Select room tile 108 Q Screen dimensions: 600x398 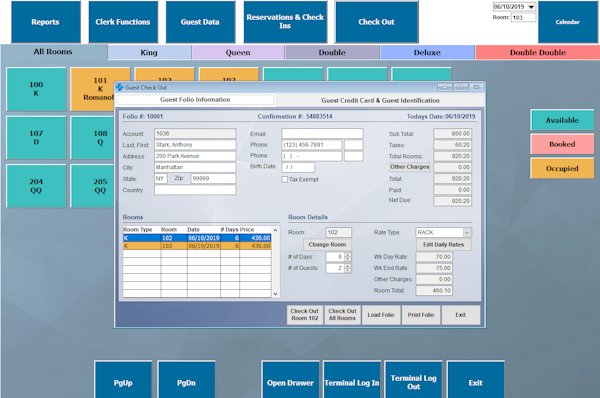(93, 138)
